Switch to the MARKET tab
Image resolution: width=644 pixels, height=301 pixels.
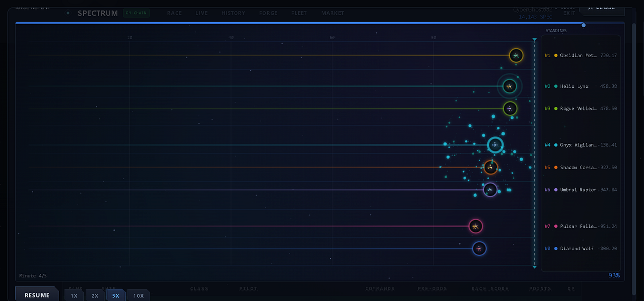pyautogui.click(x=333, y=13)
